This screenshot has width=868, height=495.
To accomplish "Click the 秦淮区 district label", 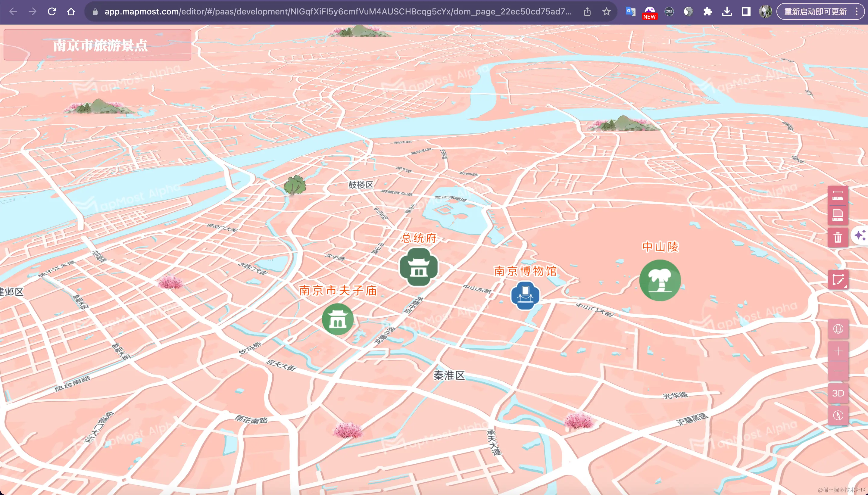I will [449, 375].
